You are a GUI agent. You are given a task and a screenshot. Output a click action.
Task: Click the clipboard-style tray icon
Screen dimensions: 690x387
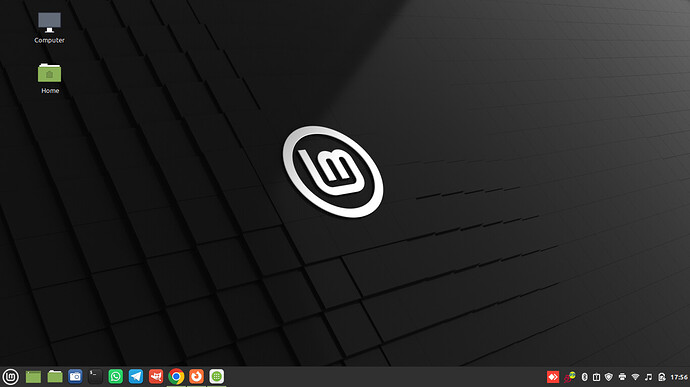point(596,377)
